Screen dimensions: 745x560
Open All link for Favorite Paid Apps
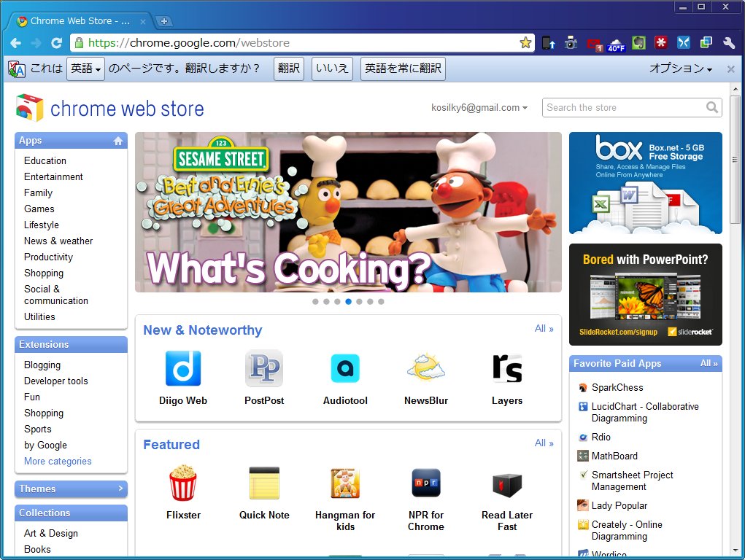pos(708,363)
